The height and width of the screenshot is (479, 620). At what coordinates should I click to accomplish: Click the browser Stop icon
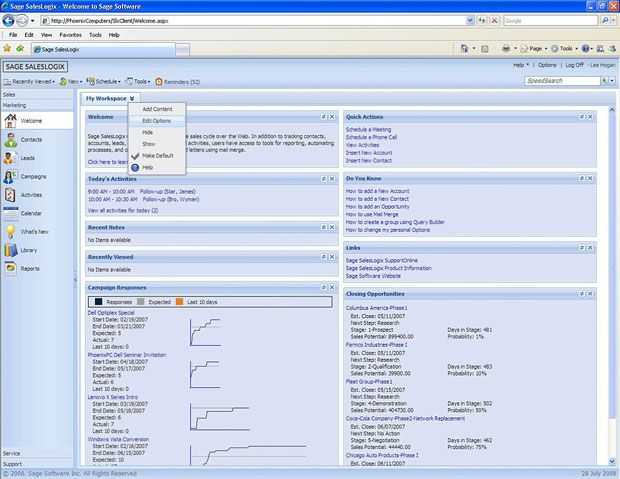494,21
